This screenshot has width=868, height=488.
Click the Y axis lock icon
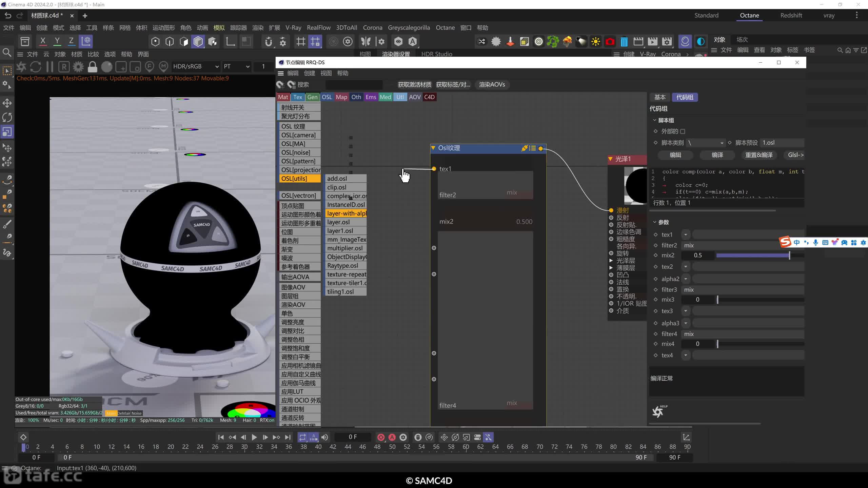tap(57, 41)
